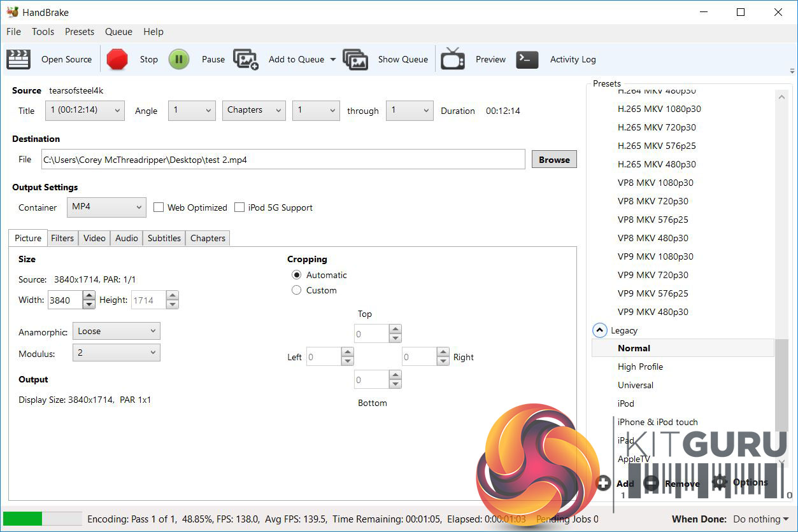Open the Presets menu
The image size is (798, 532).
80,32
